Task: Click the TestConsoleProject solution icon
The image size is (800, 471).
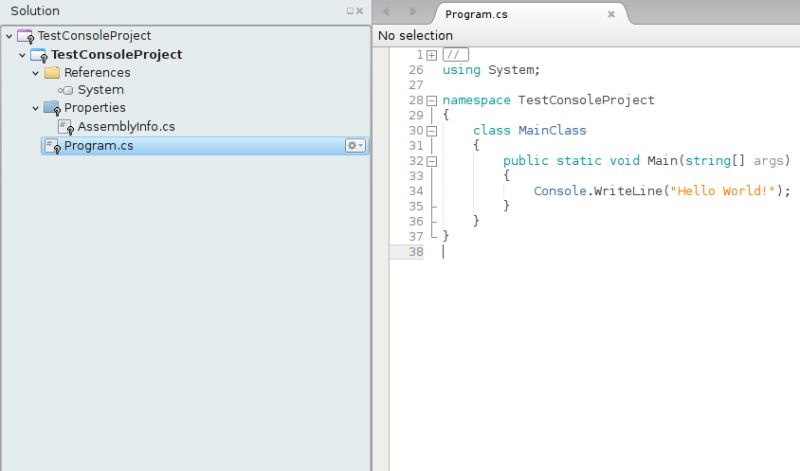Action: coord(25,36)
